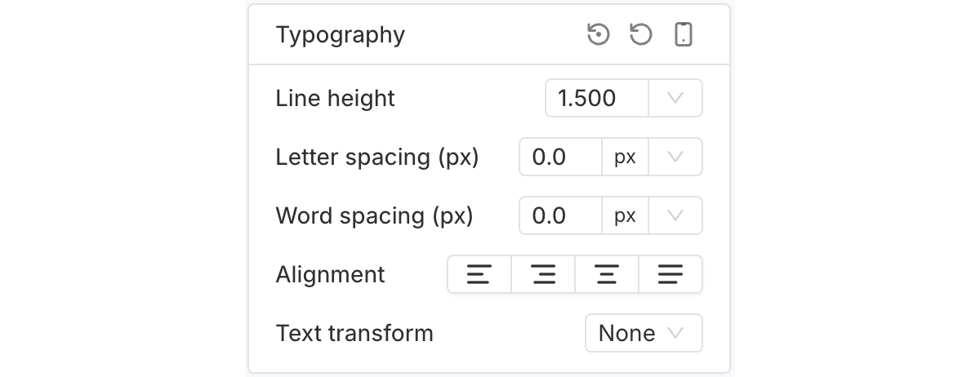Click the px unit of Word spacing
Viewport: 980px width, 377px height.
tap(625, 216)
